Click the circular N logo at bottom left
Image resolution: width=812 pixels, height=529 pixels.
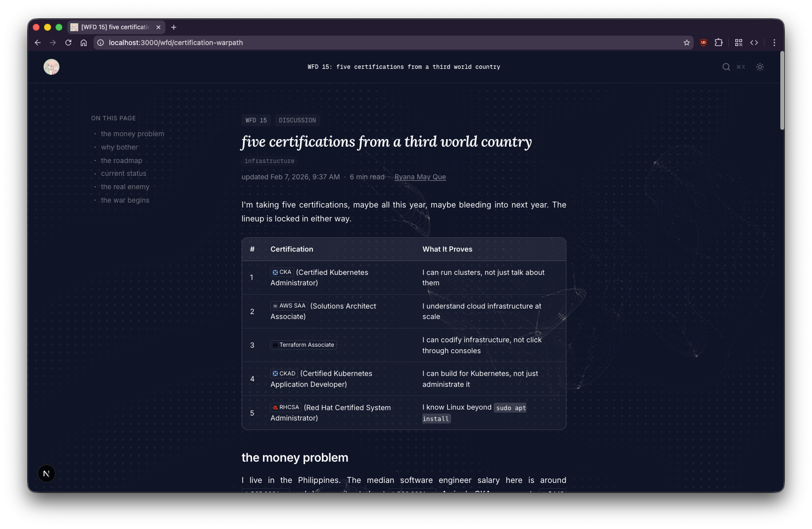[x=46, y=473]
